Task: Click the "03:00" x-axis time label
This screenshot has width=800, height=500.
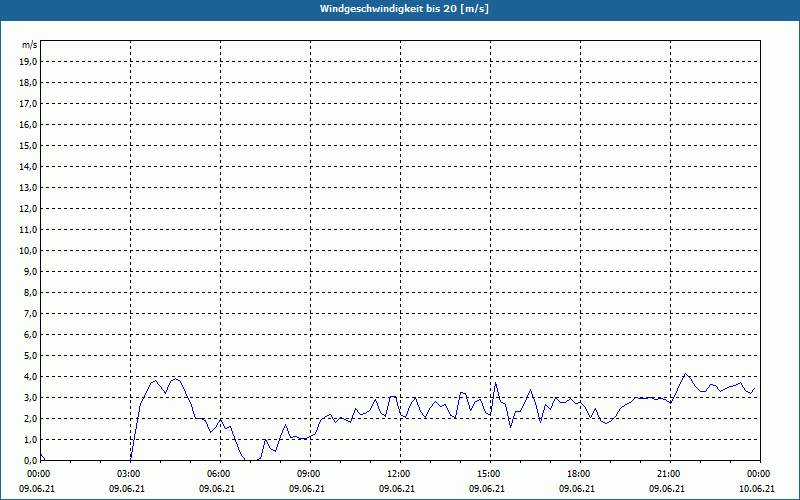Action: point(129,474)
